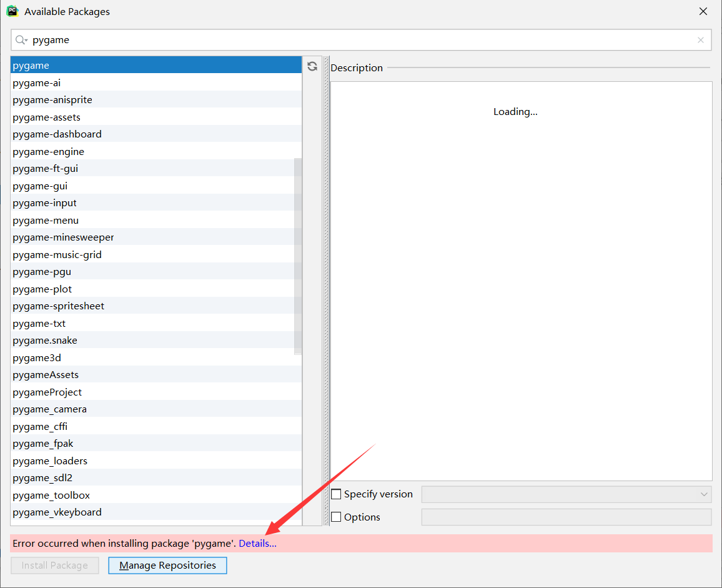722x588 pixels.
Task: Pick the pygame-txt package
Action: pos(156,324)
